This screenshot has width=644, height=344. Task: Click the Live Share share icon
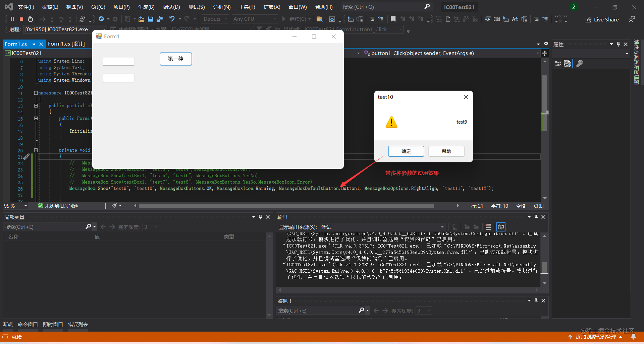pyautogui.click(x=588, y=20)
